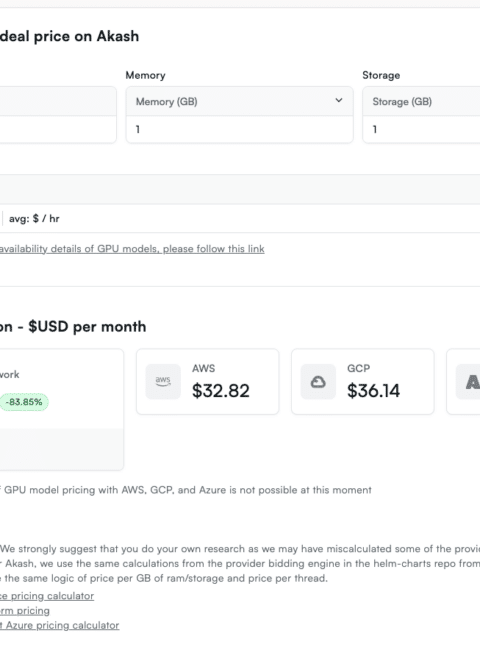Click the GCP provider name label

pos(359,368)
